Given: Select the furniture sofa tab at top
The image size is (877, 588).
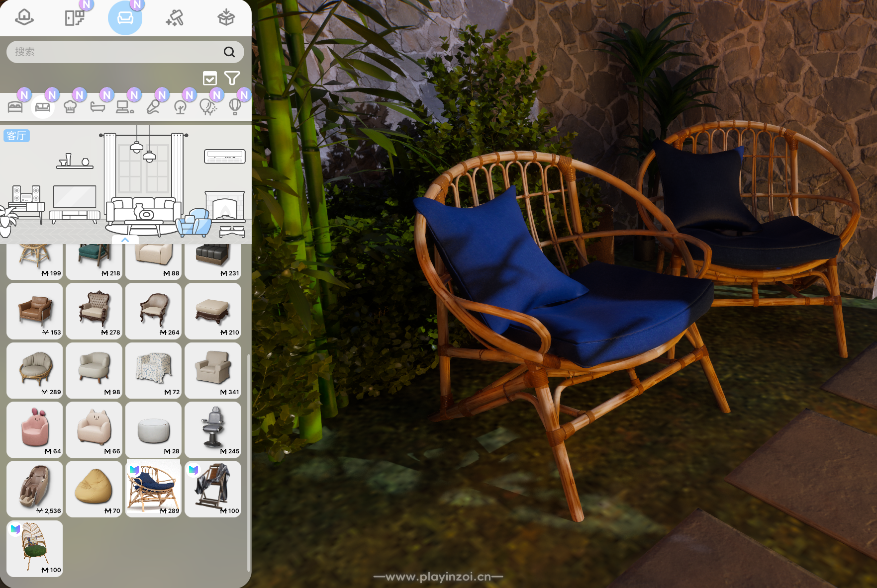Looking at the screenshot, I should click(125, 18).
